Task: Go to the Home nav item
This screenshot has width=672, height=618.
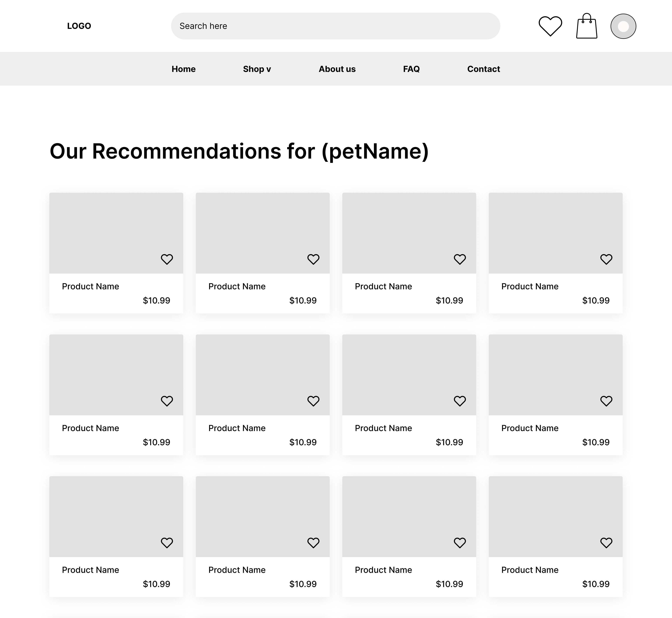Action: 184,69
